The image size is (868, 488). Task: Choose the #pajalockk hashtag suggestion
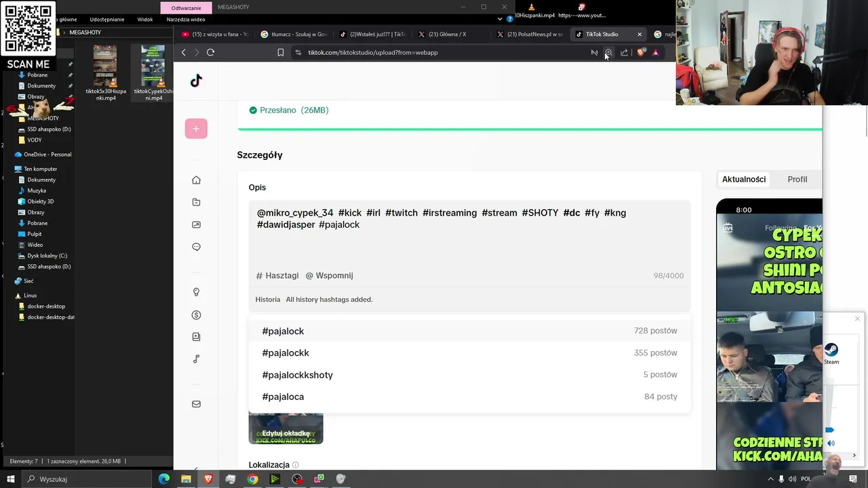[x=469, y=352]
